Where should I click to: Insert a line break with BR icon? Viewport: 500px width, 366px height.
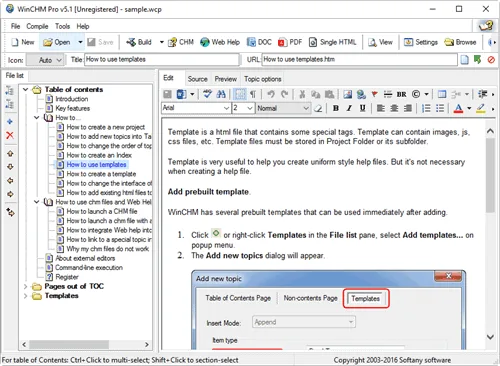tap(401, 94)
